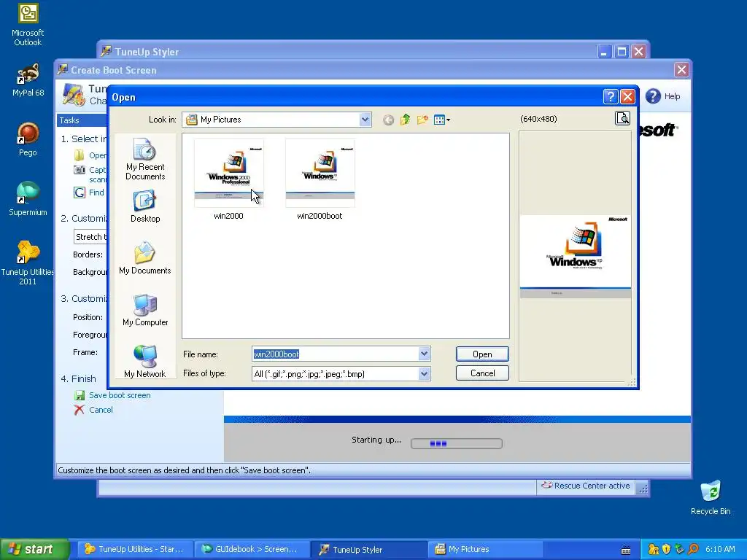Screen dimensions: 747x560
Task: Expand the Look in My Pictures dropdown
Action: 365,120
